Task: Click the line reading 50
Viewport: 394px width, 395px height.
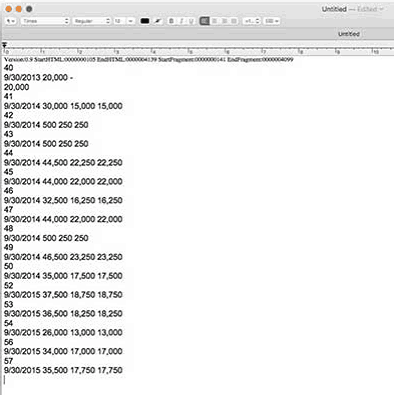Action: pos(9,266)
